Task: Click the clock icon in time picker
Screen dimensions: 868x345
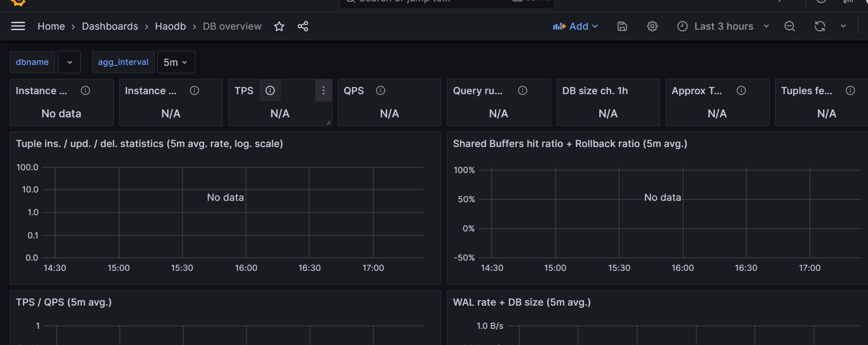Action: point(682,26)
